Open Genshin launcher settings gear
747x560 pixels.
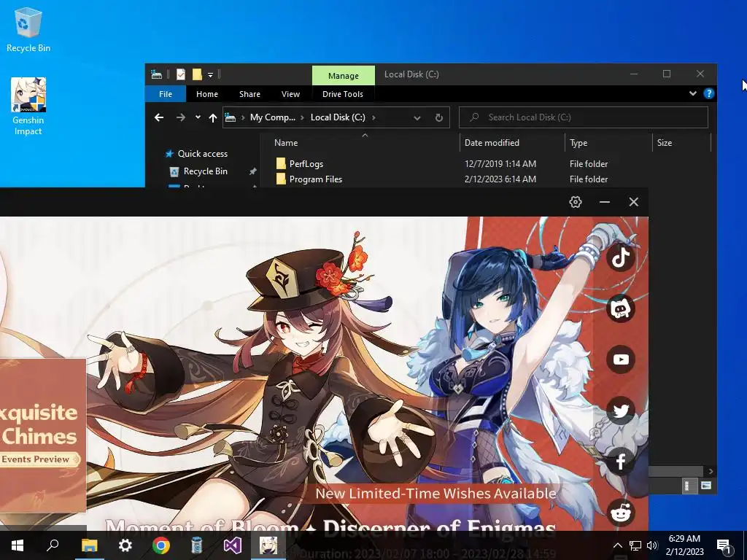tap(576, 202)
